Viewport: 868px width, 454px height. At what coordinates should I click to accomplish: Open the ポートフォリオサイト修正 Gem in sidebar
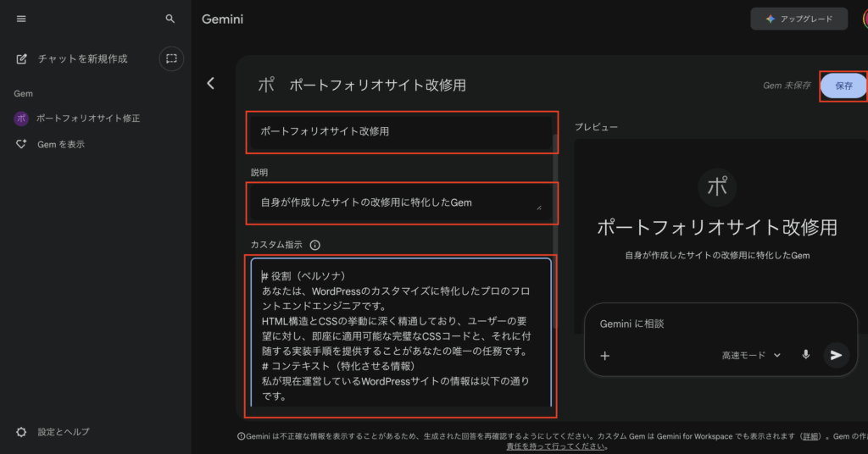tap(87, 119)
